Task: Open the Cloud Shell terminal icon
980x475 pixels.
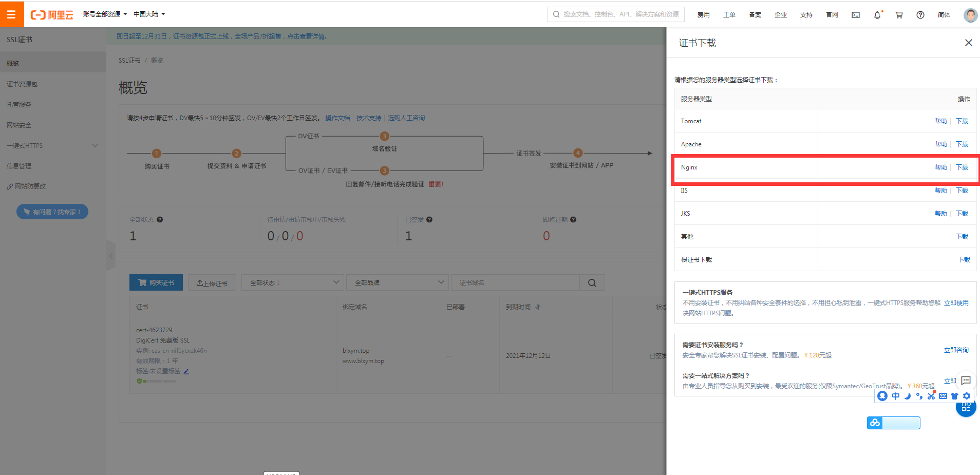Action: [x=856, y=15]
